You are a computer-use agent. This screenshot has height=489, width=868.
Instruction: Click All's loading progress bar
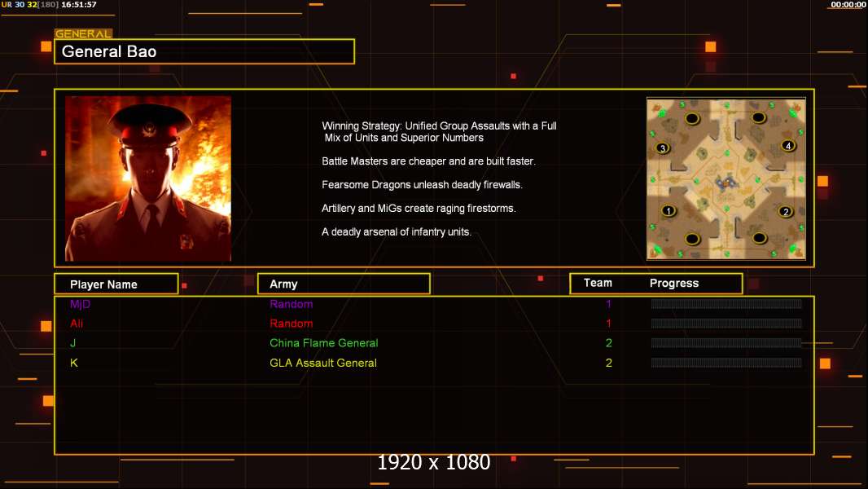[x=726, y=324]
